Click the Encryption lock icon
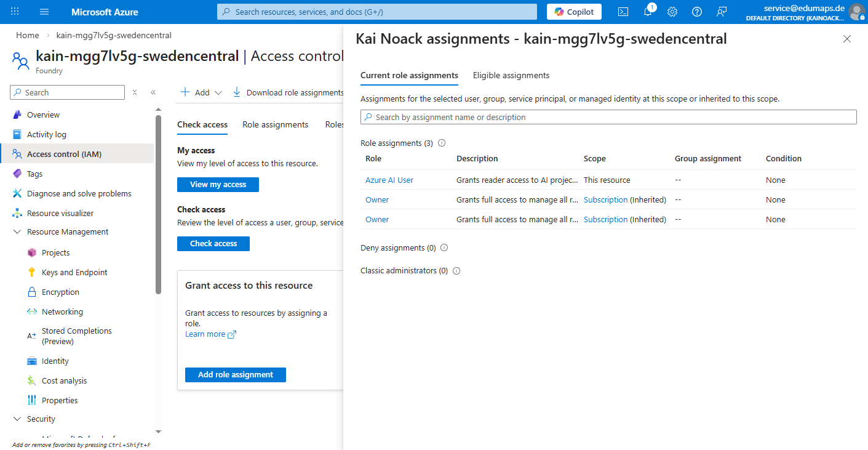Image resolution: width=868 pixels, height=450 pixels. coord(32,292)
